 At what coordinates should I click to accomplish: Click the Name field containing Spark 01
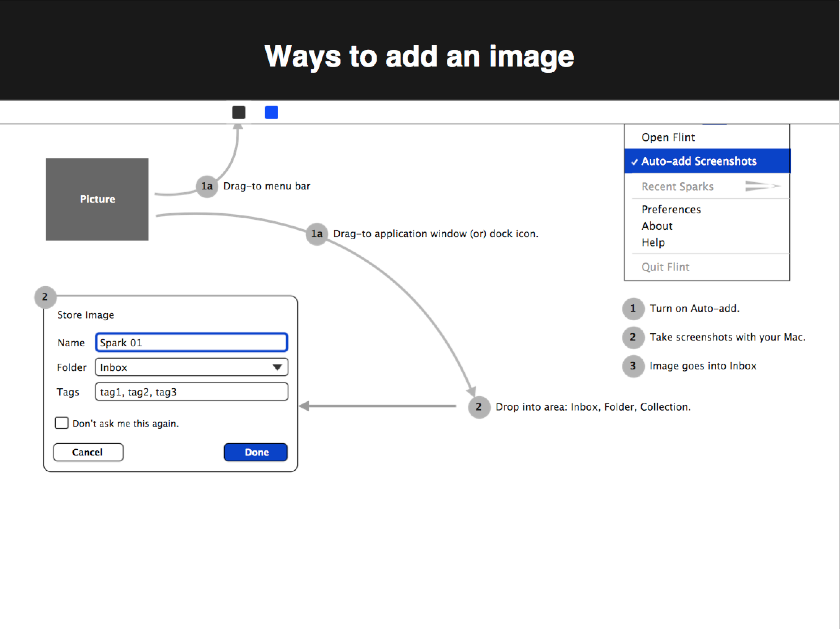pyautogui.click(x=192, y=343)
